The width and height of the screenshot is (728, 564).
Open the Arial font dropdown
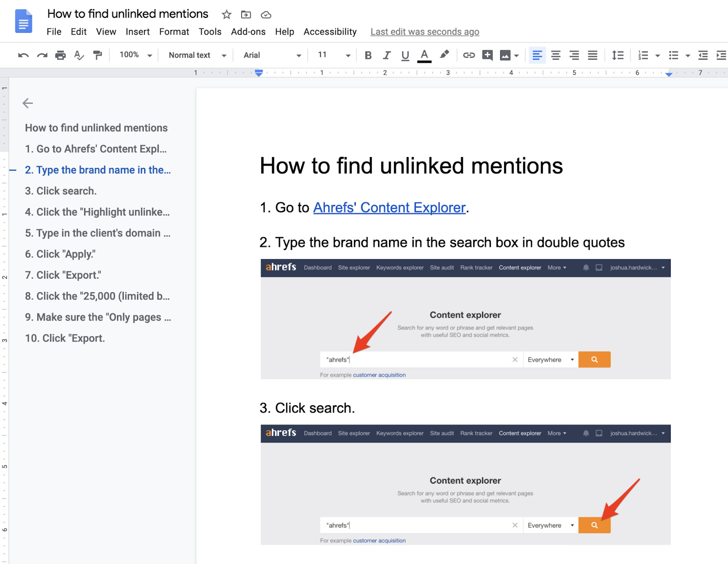[x=272, y=56]
